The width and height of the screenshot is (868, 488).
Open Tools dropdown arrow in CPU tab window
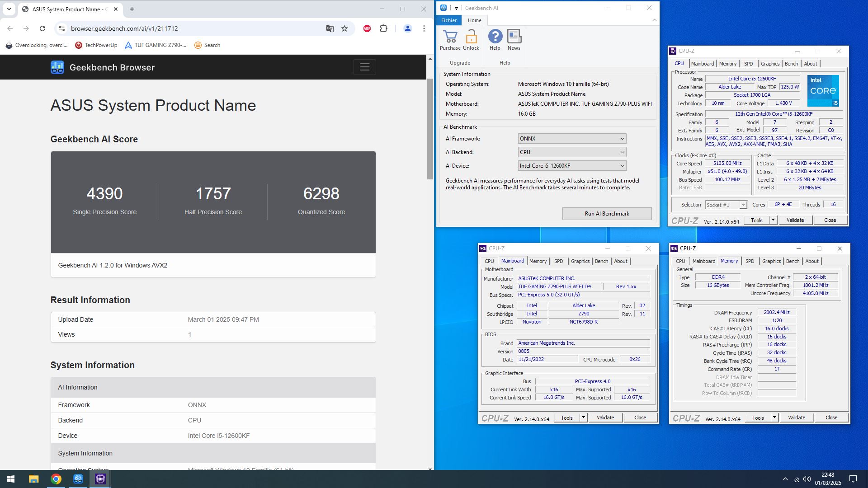pyautogui.click(x=773, y=220)
